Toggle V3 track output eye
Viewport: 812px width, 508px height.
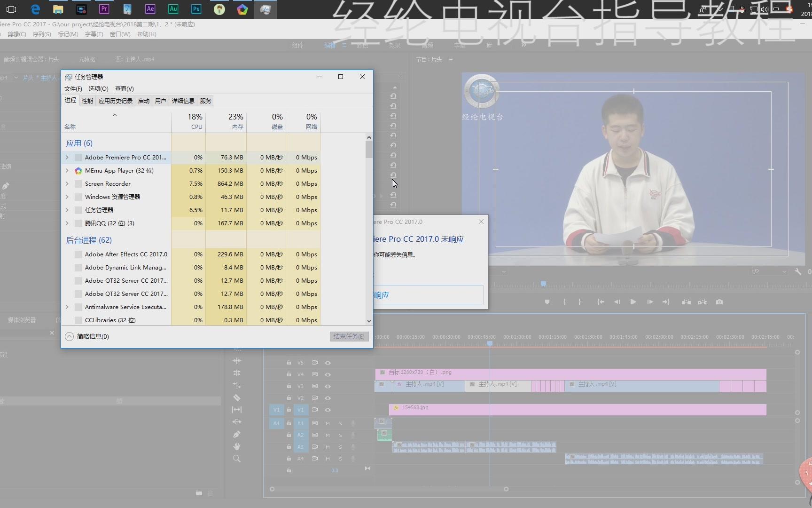(328, 386)
